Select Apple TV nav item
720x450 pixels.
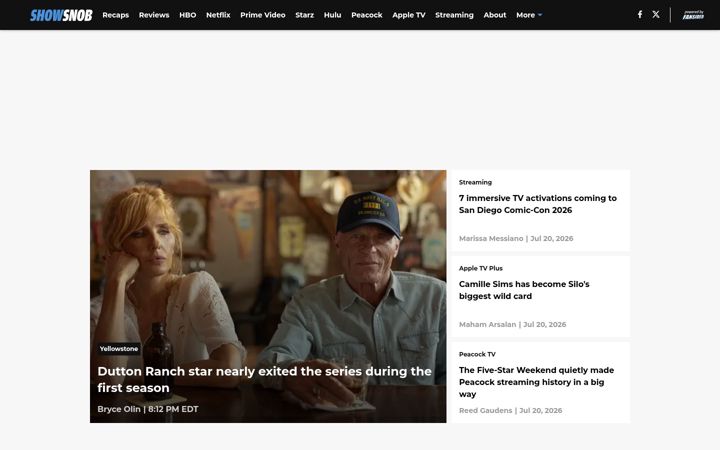[409, 15]
